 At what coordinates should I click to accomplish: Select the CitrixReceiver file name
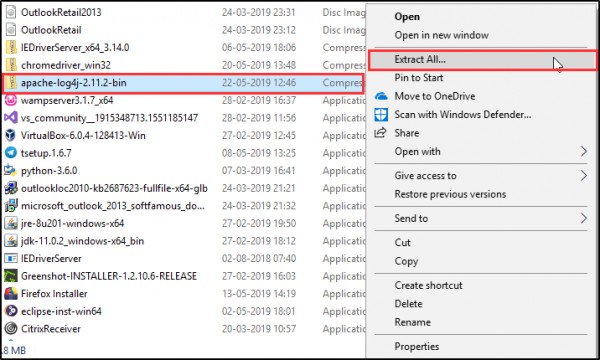pyautogui.click(x=51, y=329)
